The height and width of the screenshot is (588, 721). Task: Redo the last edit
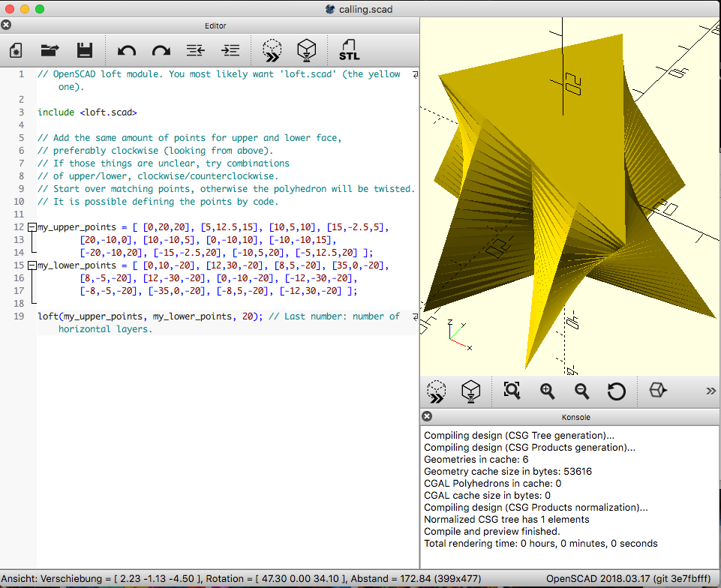(161, 50)
